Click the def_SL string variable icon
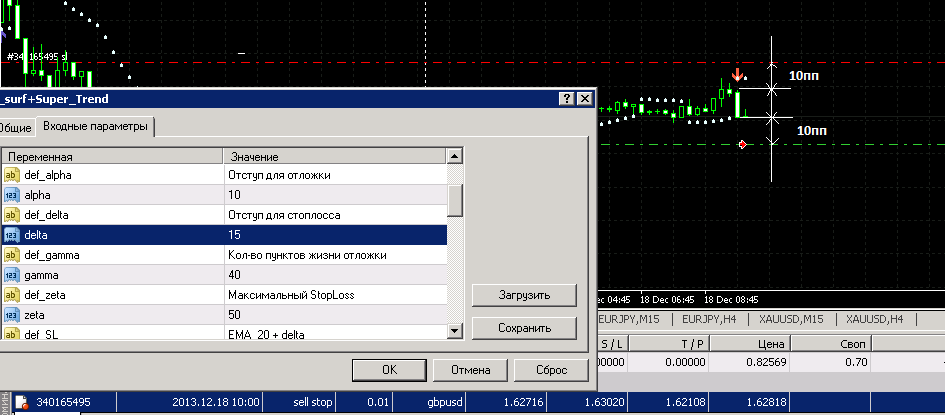Screen dimensions: 945x415 11,333
